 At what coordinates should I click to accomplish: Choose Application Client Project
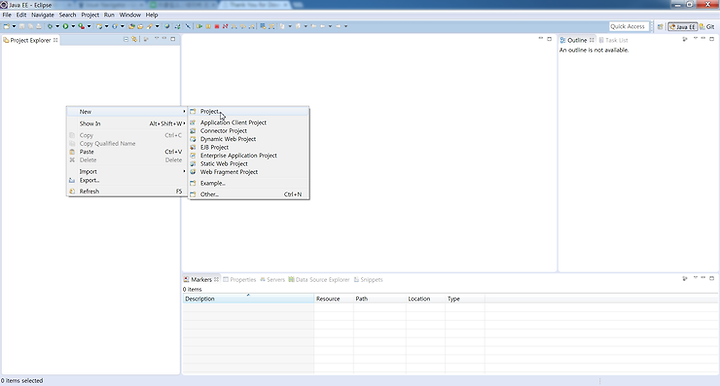pos(248,123)
